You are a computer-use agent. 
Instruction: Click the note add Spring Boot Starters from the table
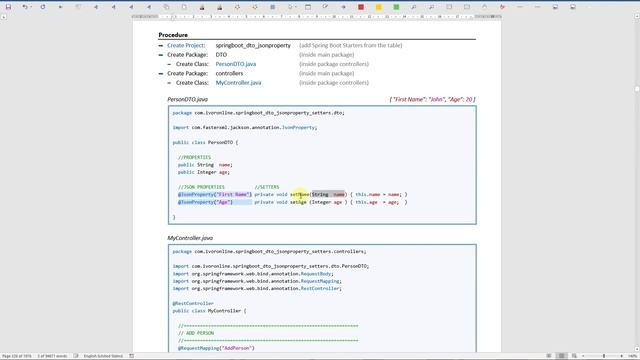click(x=351, y=45)
